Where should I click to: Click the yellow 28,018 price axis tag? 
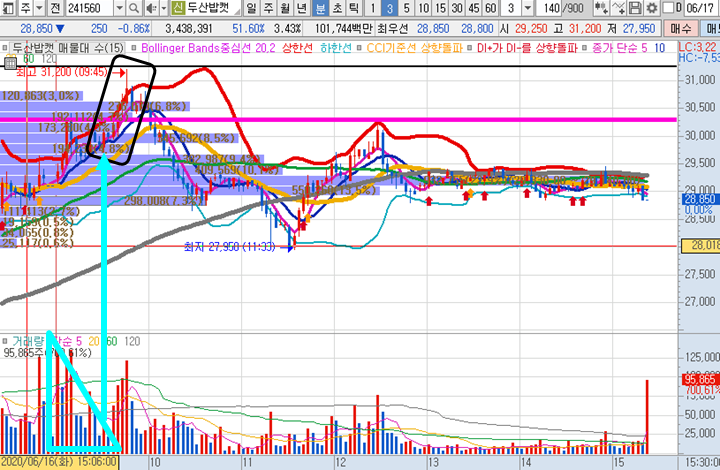(702, 246)
